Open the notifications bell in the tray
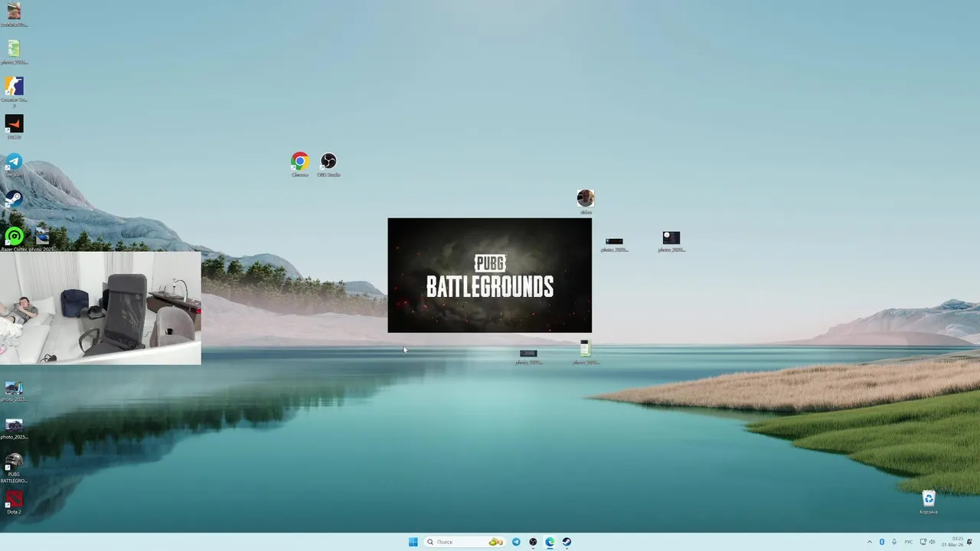The width and height of the screenshot is (980, 551). [970, 542]
